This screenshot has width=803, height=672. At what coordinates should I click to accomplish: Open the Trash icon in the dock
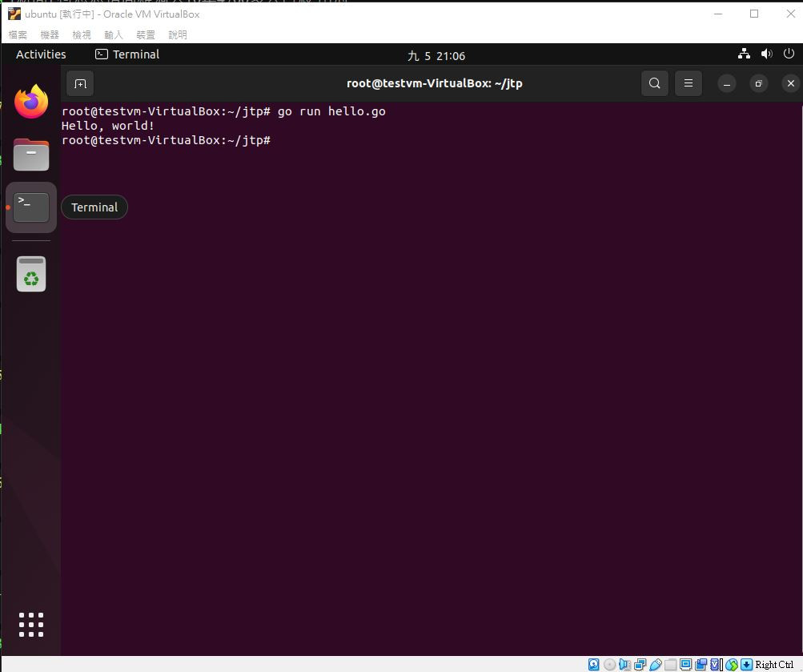click(x=31, y=274)
